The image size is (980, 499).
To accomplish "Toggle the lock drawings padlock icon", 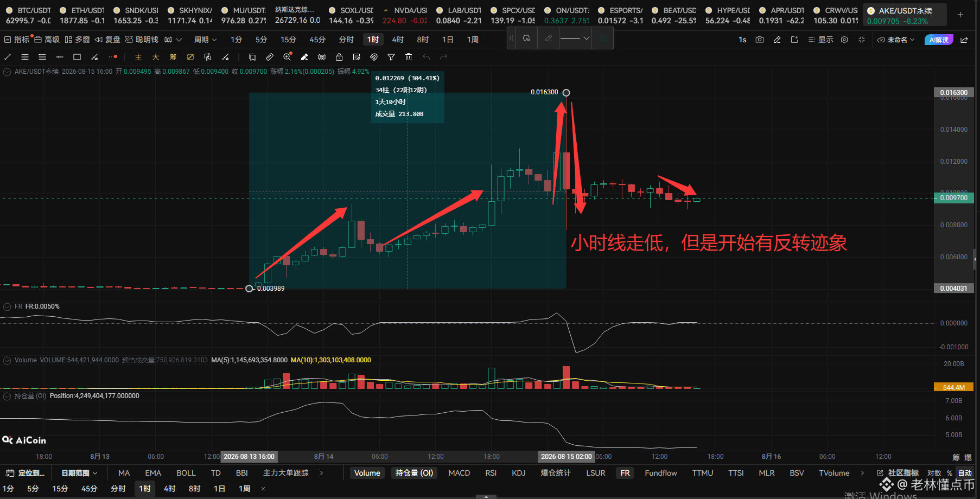I will 339,57.
